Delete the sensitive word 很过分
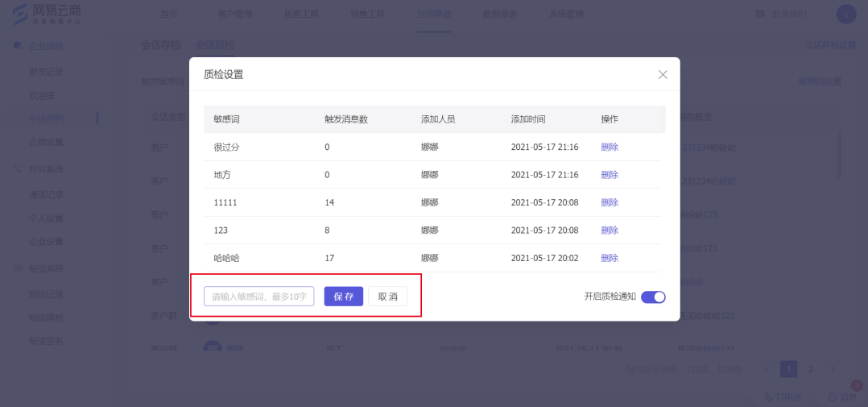The image size is (868, 407). click(x=610, y=147)
